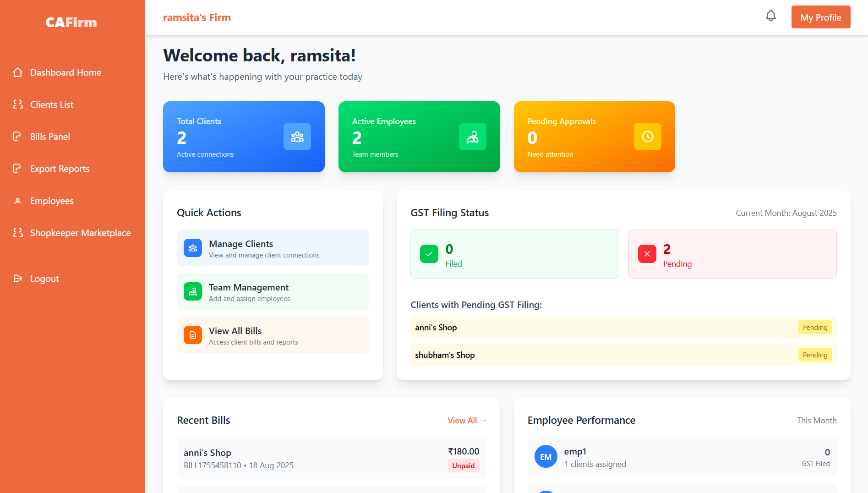Select the Pending badge next to anni's Shop

pyautogui.click(x=815, y=327)
